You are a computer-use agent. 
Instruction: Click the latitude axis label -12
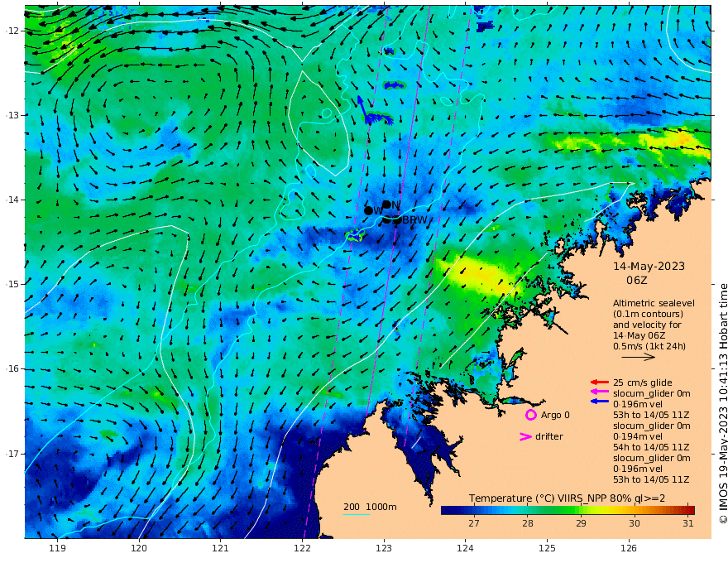[12, 31]
